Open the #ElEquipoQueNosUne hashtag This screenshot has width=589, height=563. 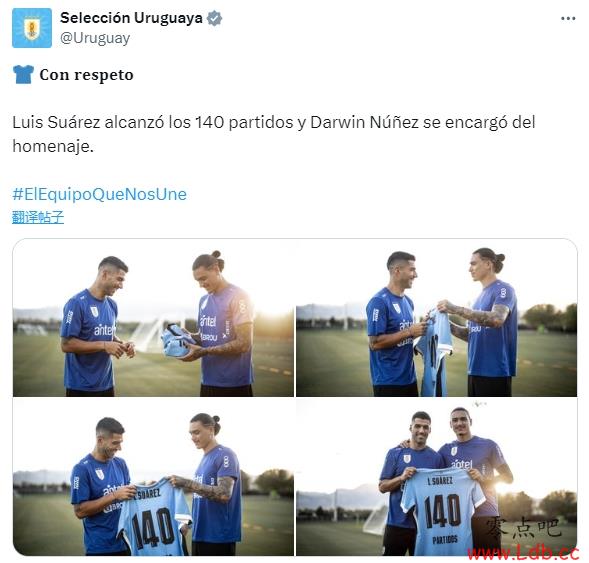point(100,194)
